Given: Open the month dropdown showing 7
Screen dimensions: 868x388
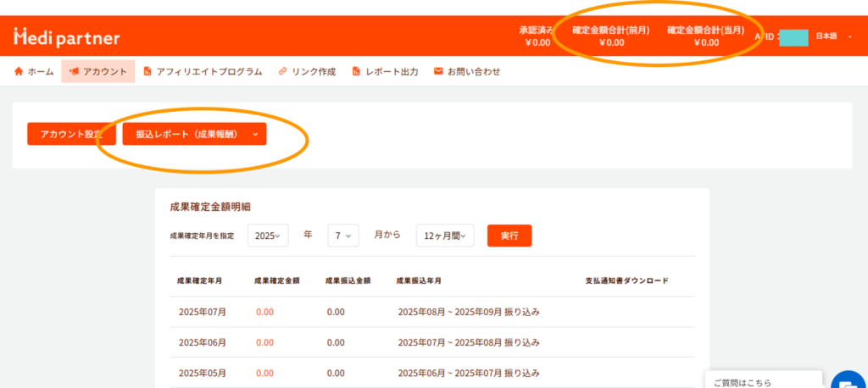Looking at the screenshot, I should point(343,236).
